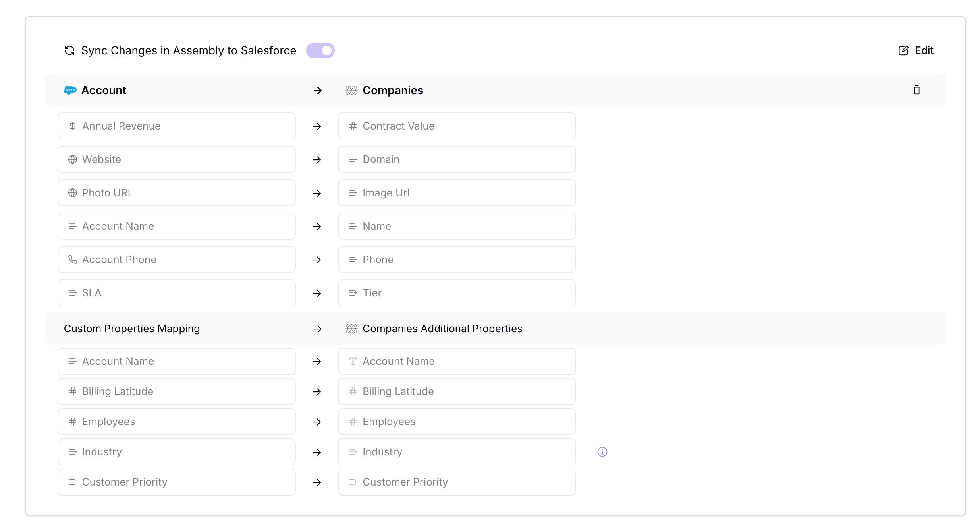Open the Tier target field
The width and height of the screenshot is (980, 523).
point(457,293)
